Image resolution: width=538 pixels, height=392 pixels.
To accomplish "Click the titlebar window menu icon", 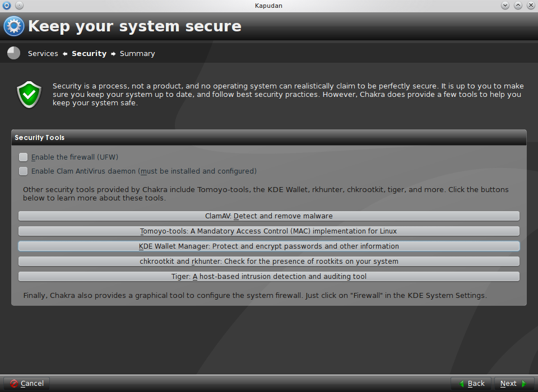I will click(x=7, y=6).
